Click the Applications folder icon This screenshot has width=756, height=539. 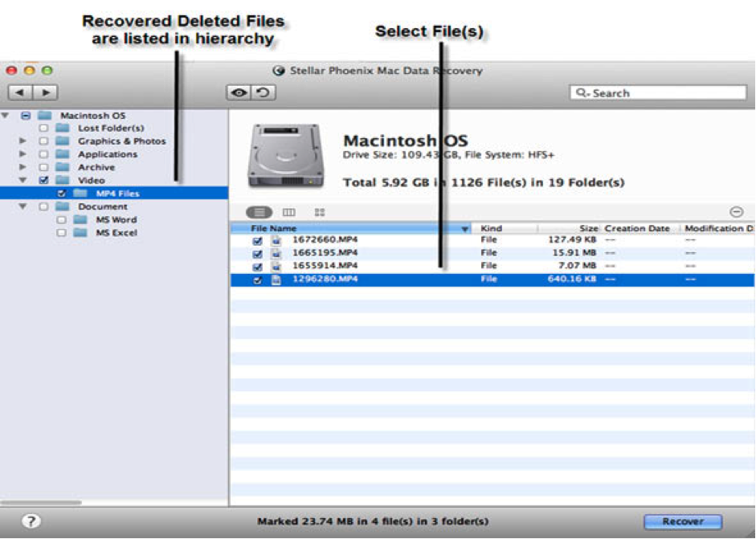(x=63, y=154)
